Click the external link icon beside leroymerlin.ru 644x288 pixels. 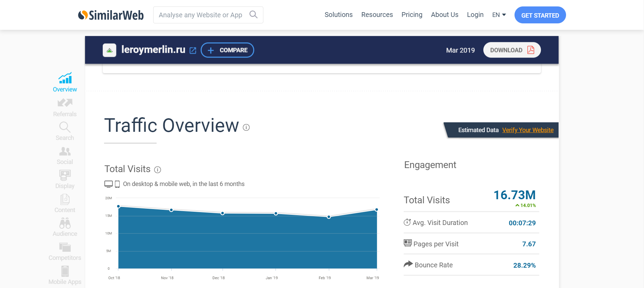tap(193, 50)
